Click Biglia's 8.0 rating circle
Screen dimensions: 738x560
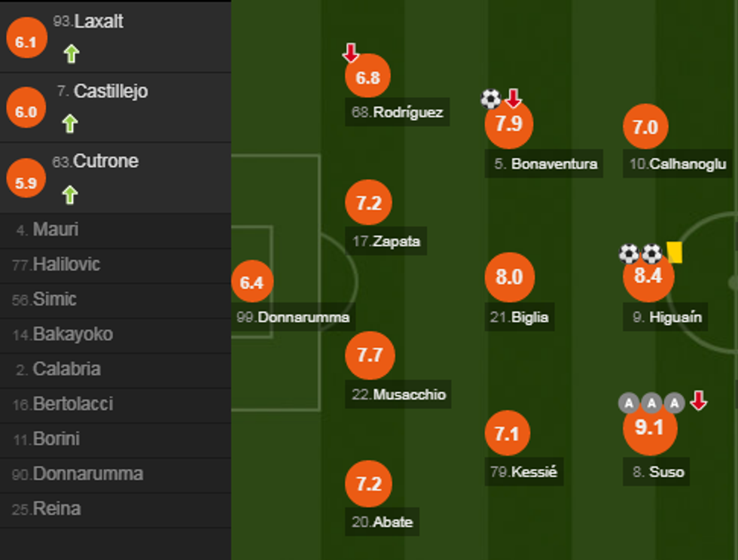coord(509,277)
